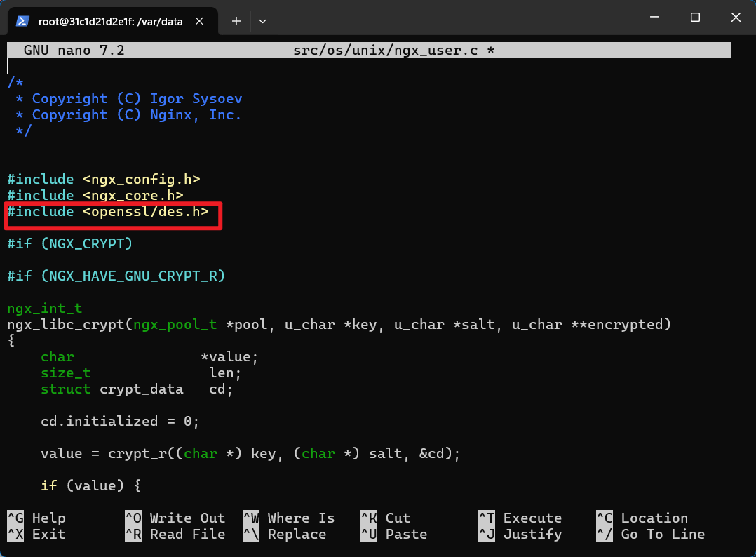Click the ^G Help shortcut

pyautogui.click(x=36, y=518)
